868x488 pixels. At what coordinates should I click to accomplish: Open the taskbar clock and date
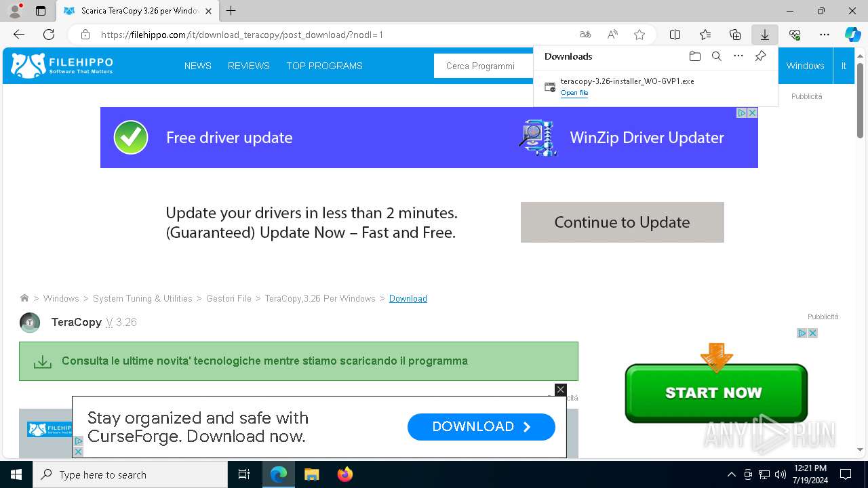pos(810,474)
